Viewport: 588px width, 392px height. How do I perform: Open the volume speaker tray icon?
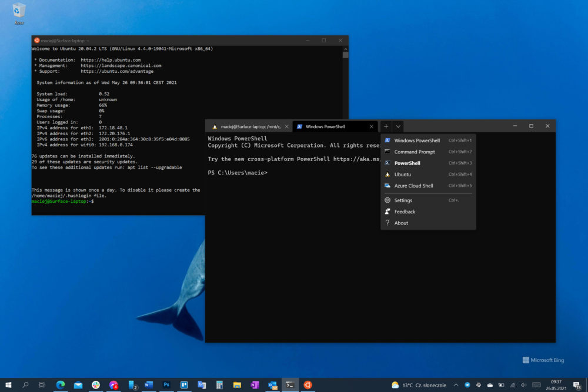[x=524, y=385]
